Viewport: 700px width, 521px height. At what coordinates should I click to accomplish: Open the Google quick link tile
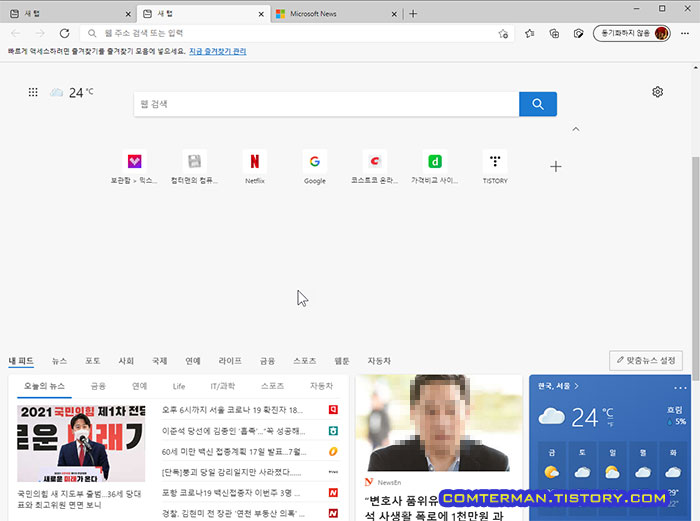point(315,167)
